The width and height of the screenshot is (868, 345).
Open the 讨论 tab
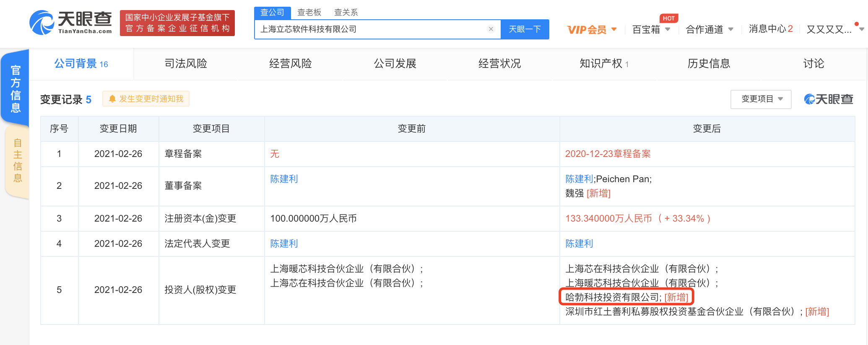(x=813, y=64)
